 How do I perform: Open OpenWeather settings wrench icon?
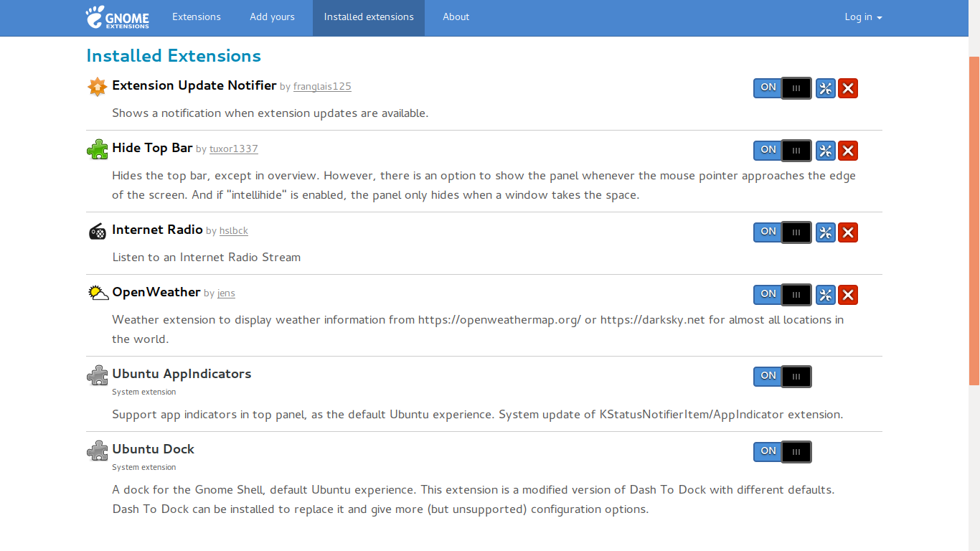pyautogui.click(x=826, y=295)
